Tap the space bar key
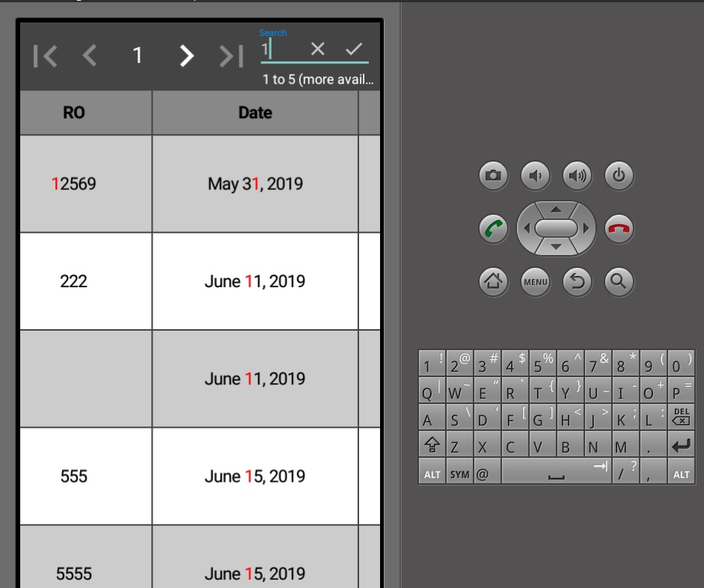The image size is (704, 588). click(557, 471)
